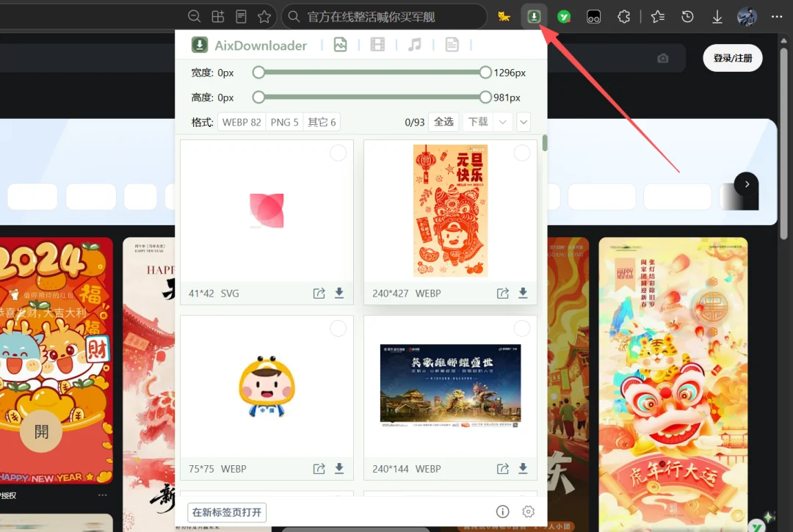793x532 pixels.
Task: Click the zoom magnifier icon in address bar
Action: (194, 17)
